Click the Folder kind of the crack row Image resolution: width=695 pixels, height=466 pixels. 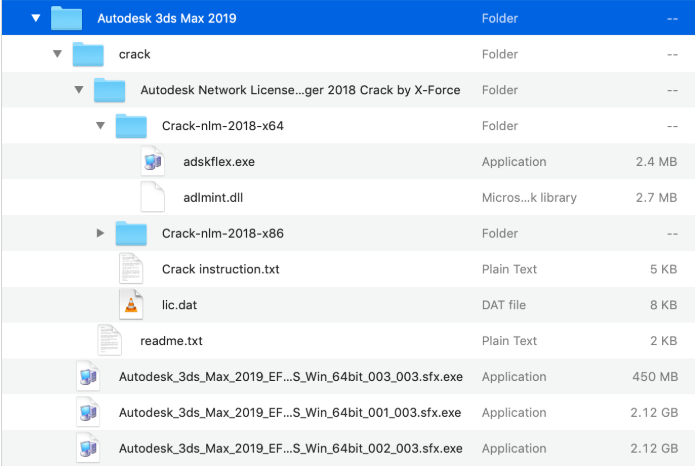(x=500, y=54)
